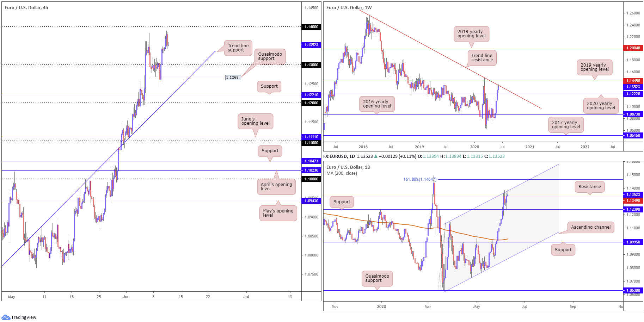644x322 pixels.
Task: Select the 1.10230 price tag on 4h axis
Action: pos(311,170)
